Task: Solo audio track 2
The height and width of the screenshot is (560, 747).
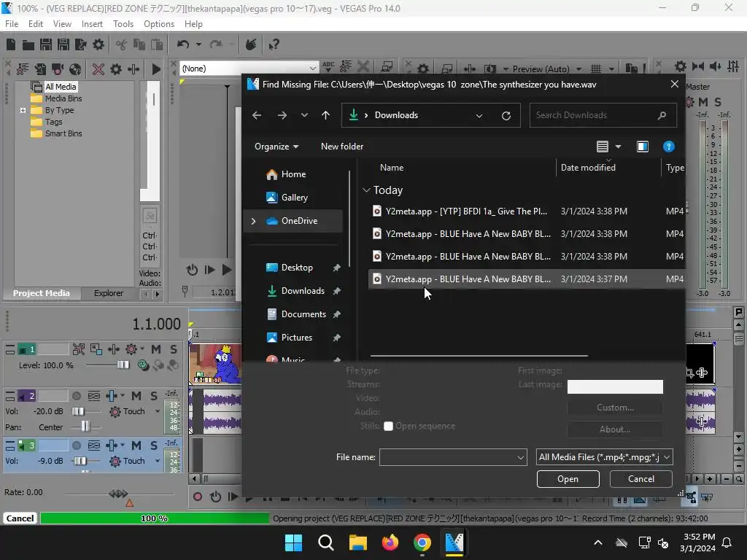Action: 153,396
